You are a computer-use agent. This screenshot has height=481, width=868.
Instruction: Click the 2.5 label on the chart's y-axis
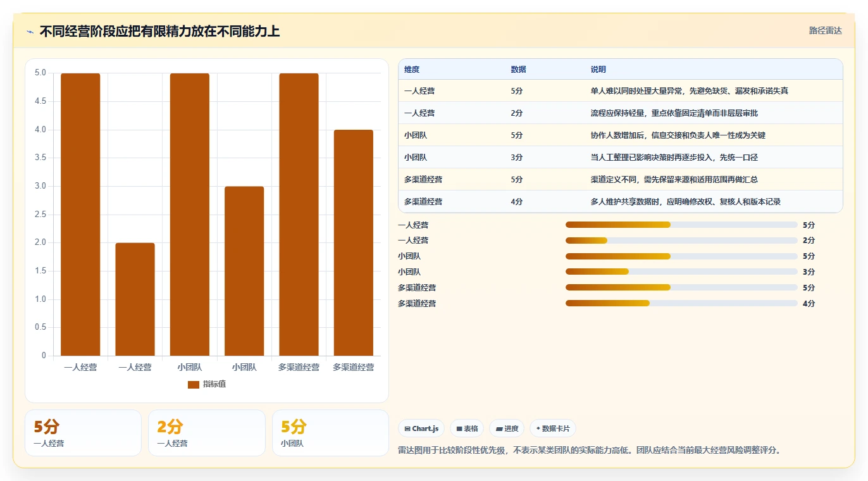pyautogui.click(x=40, y=215)
